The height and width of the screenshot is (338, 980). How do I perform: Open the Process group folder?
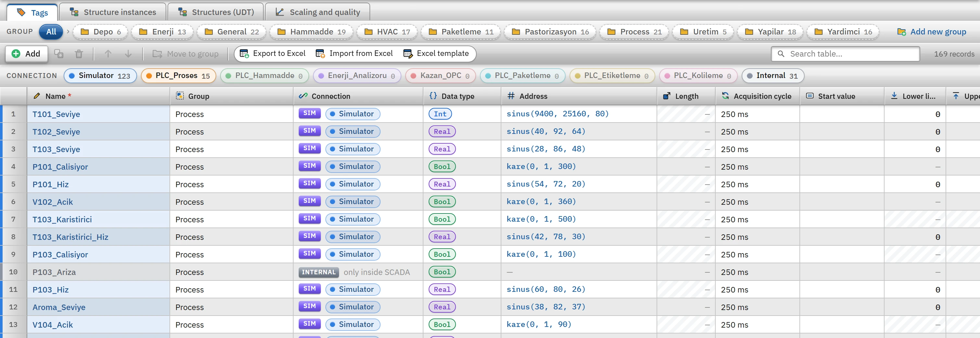point(634,32)
